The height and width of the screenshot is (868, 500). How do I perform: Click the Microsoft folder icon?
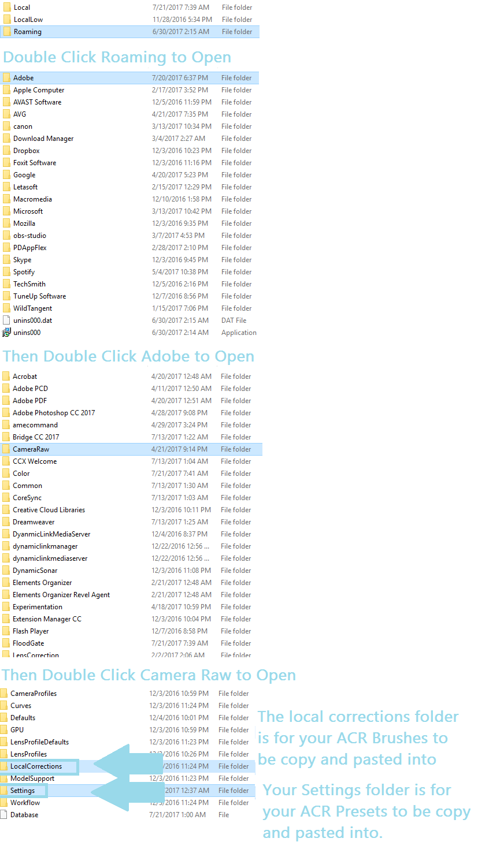pos(6,211)
